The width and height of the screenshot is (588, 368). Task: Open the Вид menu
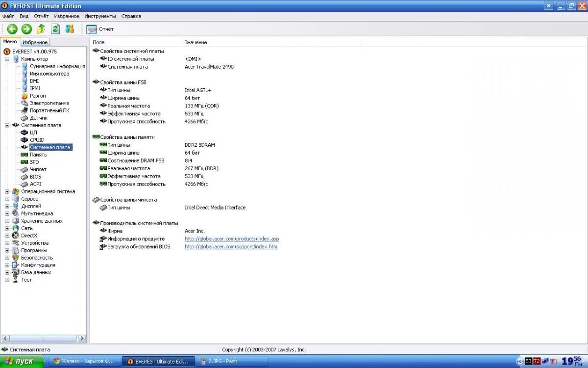(24, 16)
